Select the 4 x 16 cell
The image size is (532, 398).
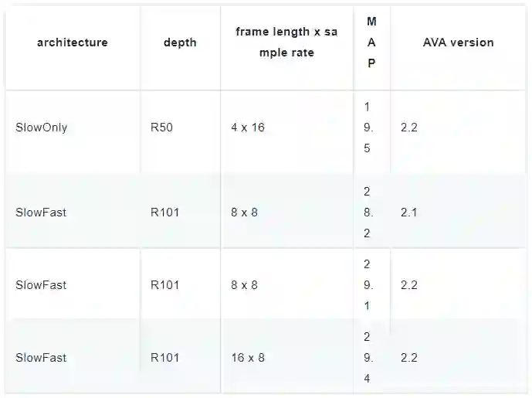click(248, 128)
